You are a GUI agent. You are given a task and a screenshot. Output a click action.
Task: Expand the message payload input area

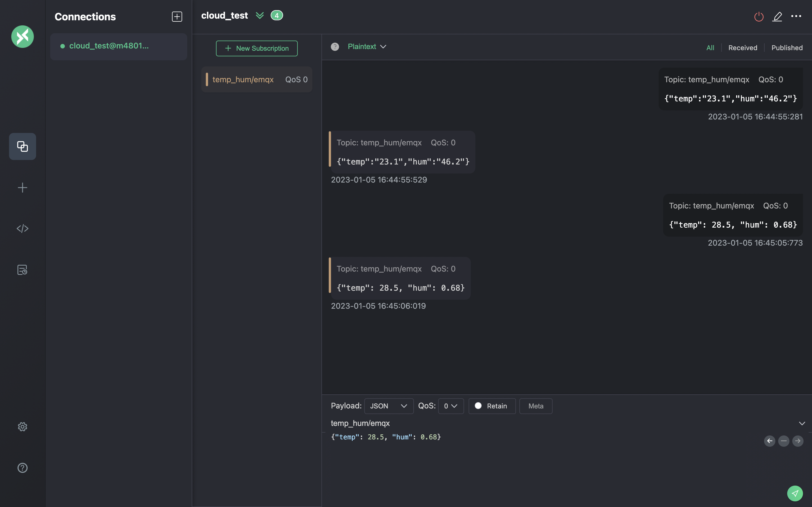coord(802,423)
